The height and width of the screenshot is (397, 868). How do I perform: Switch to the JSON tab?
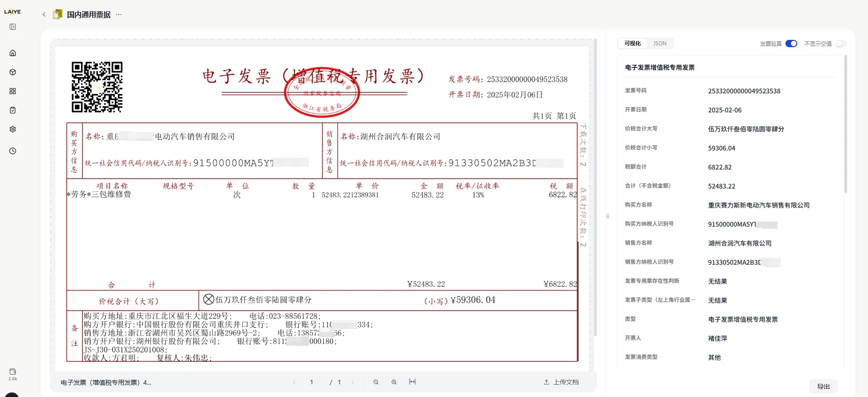660,44
